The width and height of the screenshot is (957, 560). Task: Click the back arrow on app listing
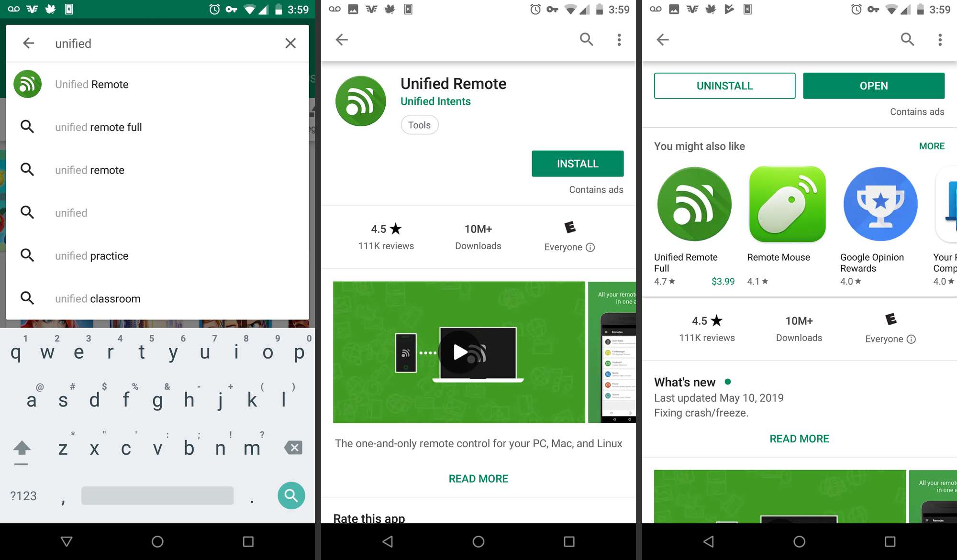click(342, 39)
